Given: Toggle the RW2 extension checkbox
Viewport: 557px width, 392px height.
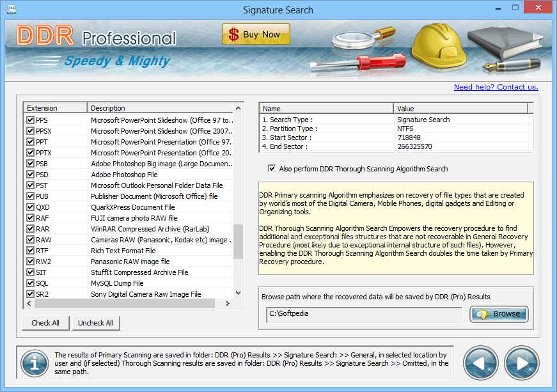Looking at the screenshot, I should 30,262.
